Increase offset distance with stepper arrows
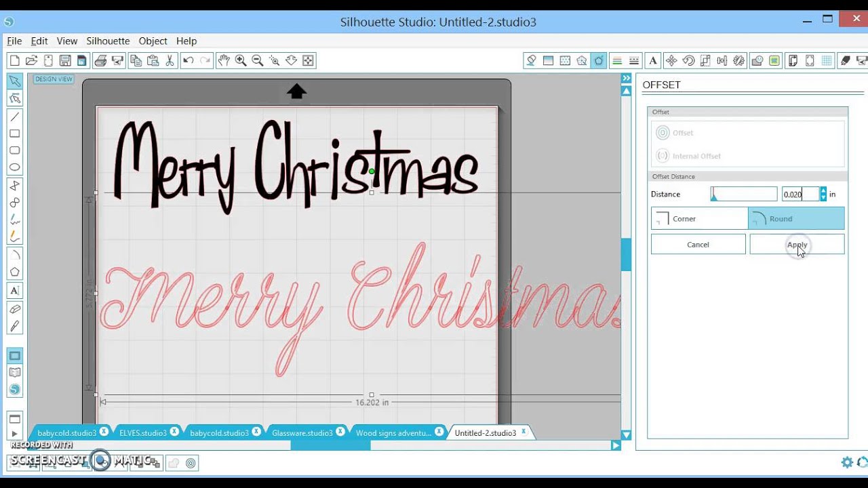868x488 pixels. click(x=823, y=191)
